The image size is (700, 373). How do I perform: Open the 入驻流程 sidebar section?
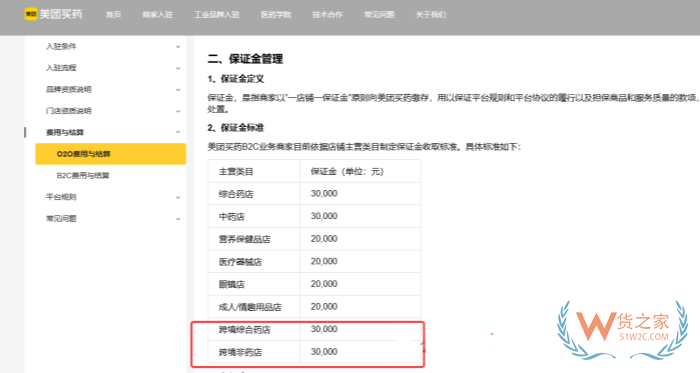(61, 68)
